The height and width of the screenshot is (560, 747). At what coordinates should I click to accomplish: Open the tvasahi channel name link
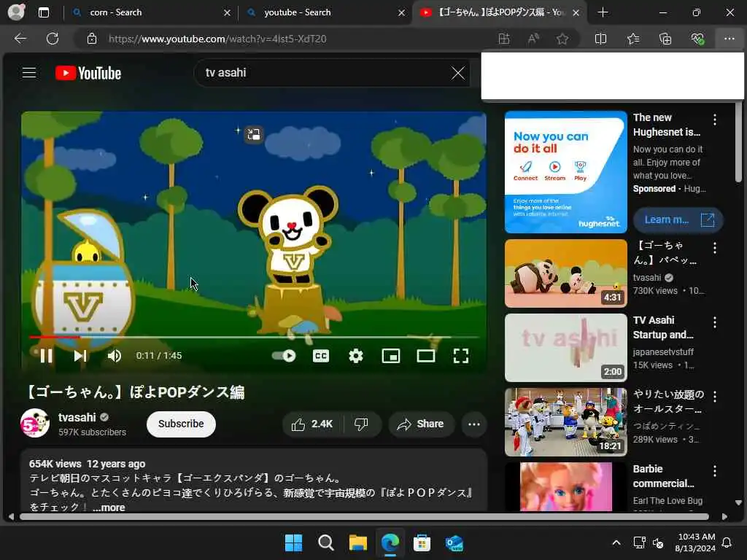[x=77, y=417]
